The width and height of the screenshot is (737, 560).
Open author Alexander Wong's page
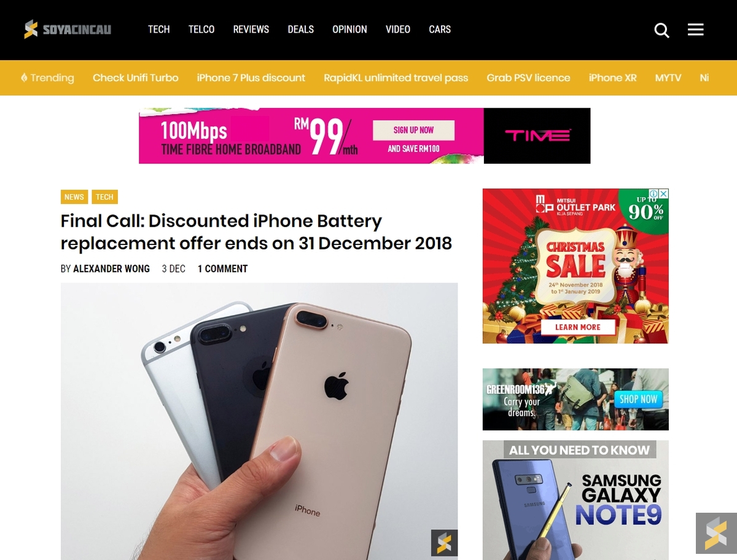[111, 269]
